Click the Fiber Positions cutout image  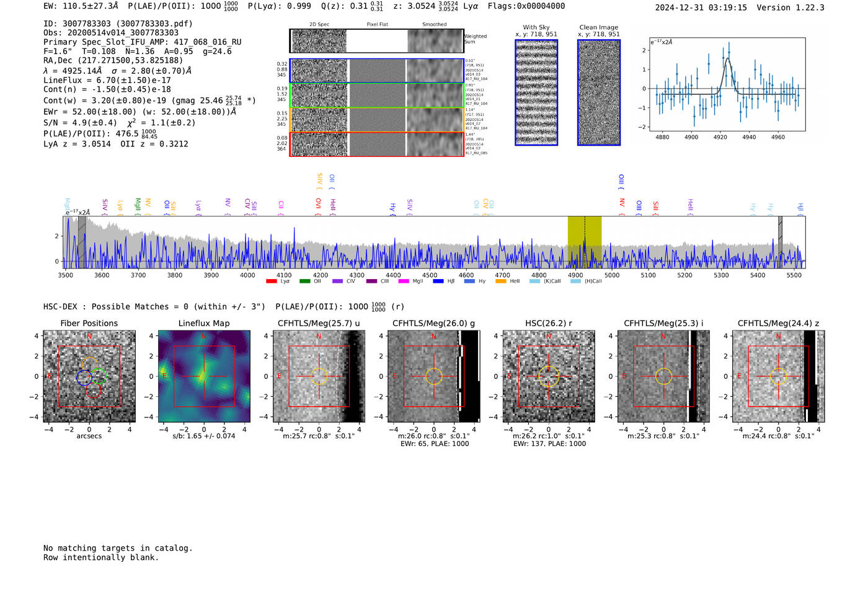click(x=89, y=376)
